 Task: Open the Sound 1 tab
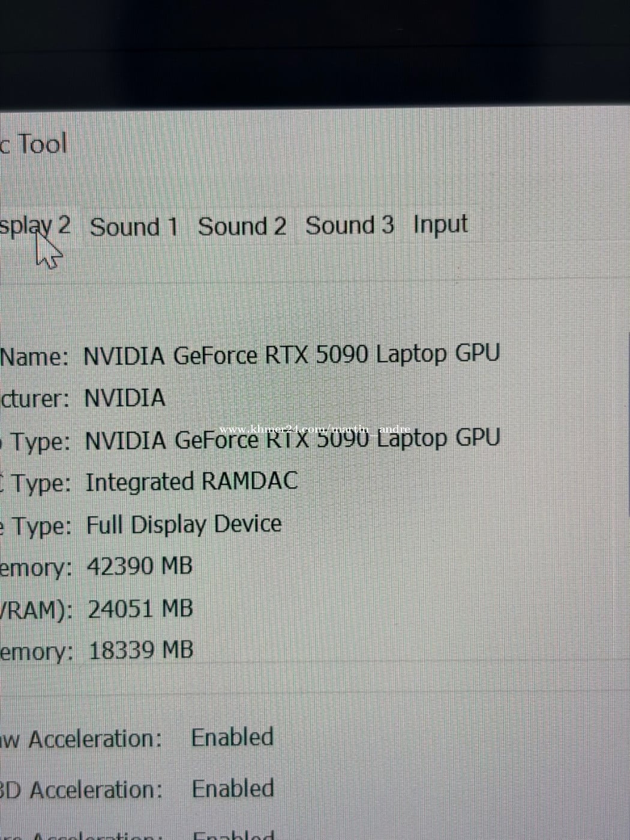click(x=134, y=227)
